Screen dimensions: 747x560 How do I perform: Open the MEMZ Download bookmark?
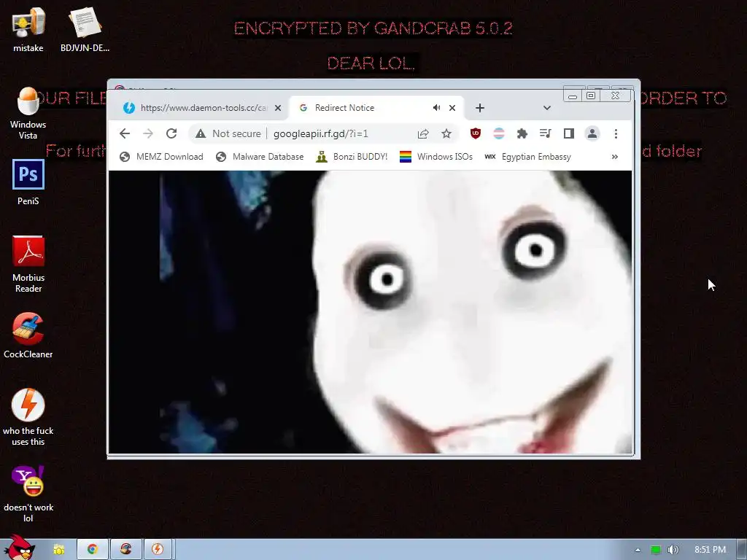point(161,157)
